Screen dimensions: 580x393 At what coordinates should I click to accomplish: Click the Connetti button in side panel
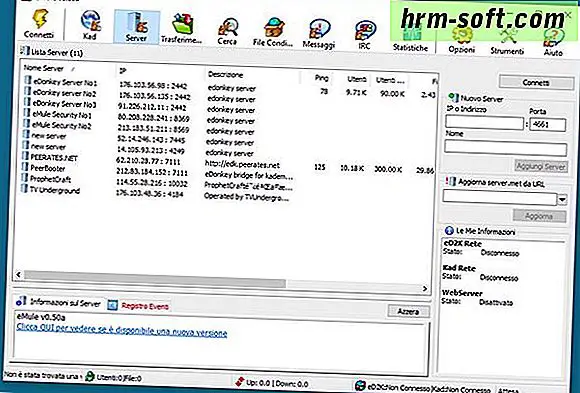pos(536,83)
